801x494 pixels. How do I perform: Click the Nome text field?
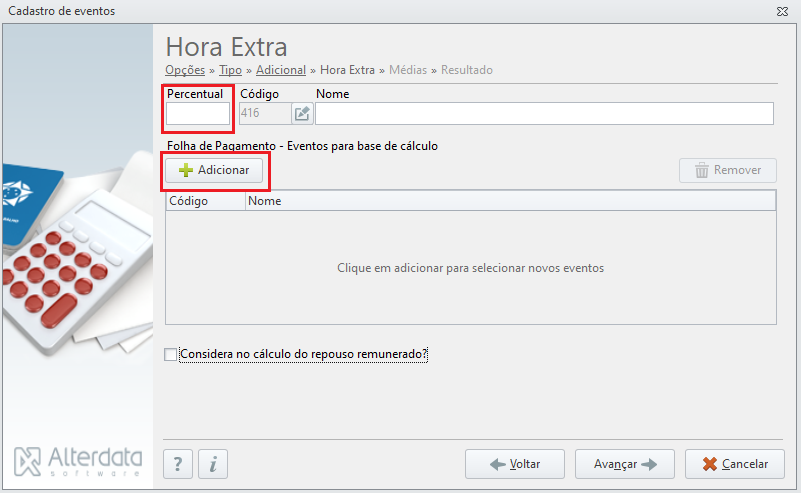(x=544, y=113)
